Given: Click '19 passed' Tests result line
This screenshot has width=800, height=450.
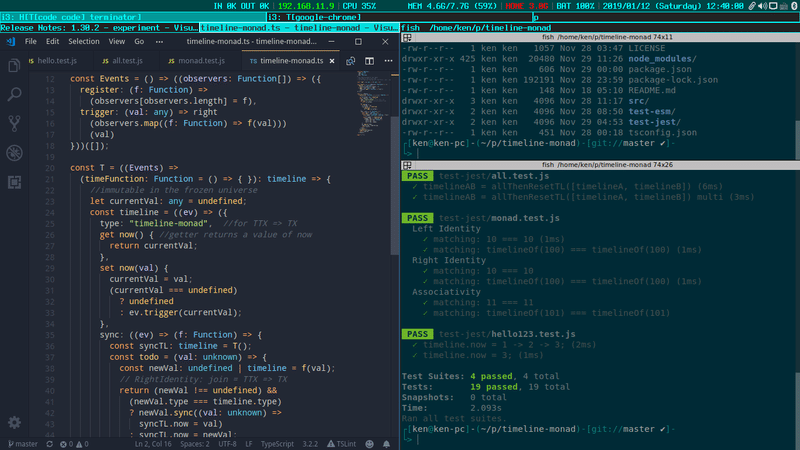Looking at the screenshot, I should (494, 387).
